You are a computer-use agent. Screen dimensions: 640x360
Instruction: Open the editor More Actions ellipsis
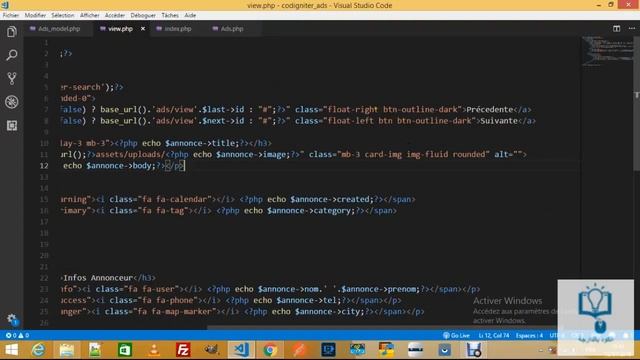(x=631, y=29)
